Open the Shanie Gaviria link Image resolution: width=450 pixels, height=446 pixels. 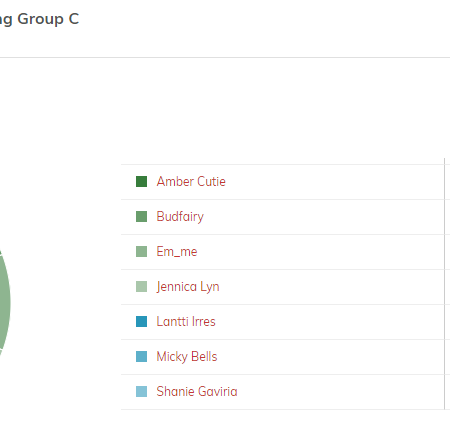pyautogui.click(x=197, y=391)
